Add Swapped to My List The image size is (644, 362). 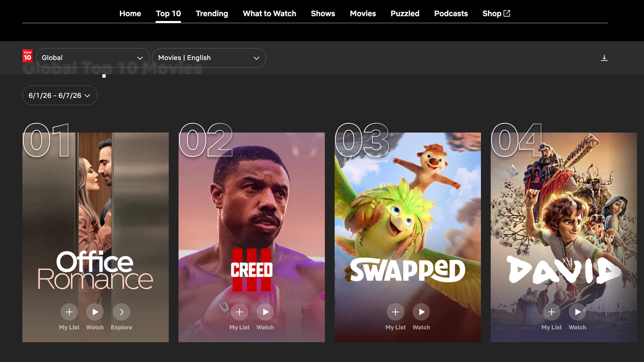[395, 312]
